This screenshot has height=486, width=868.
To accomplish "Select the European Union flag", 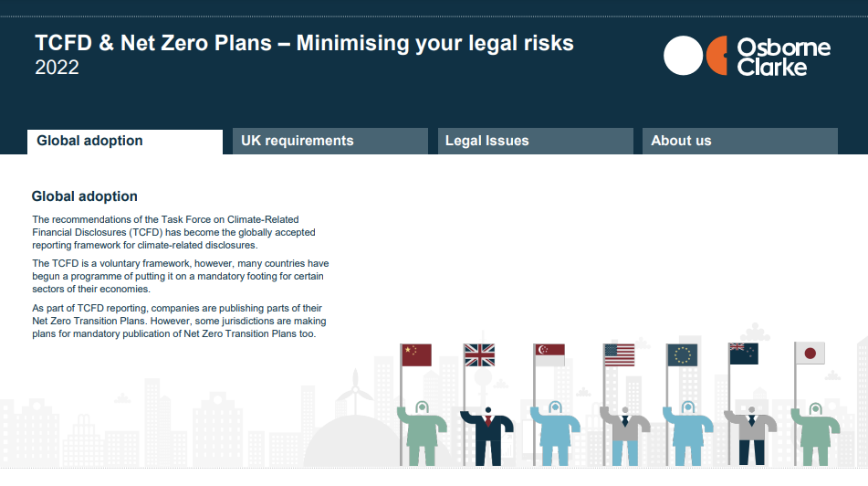I will coord(683,355).
